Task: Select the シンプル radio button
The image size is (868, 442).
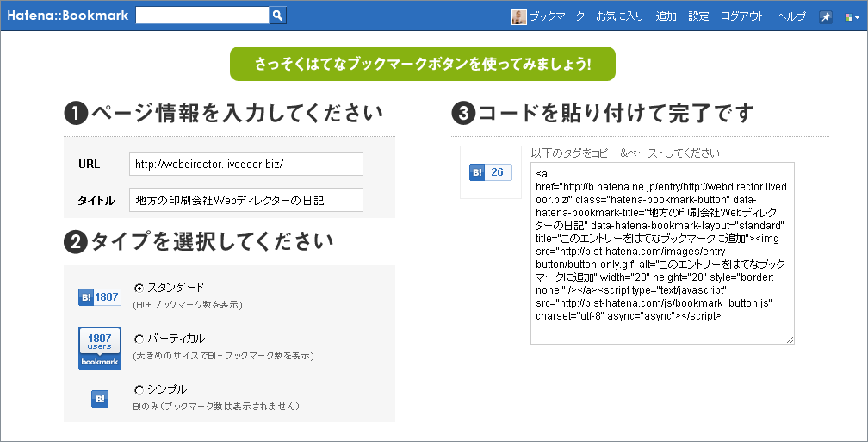Action: (139, 390)
